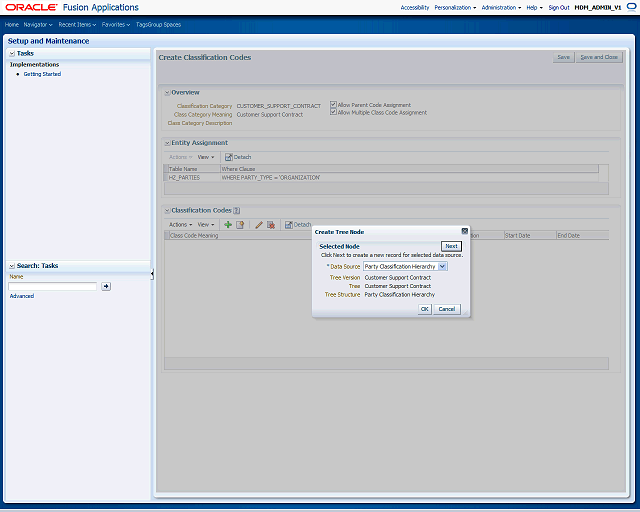Detach the Entity Assignment table
Image resolution: width=640 pixels, height=512 pixels.
(x=238, y=157)
